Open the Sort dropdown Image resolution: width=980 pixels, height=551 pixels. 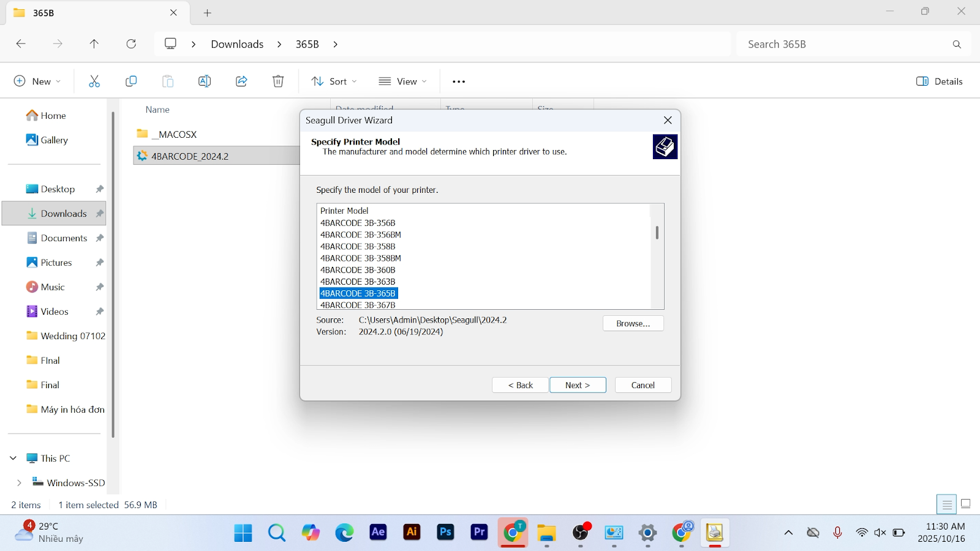(x=334, y=81)
